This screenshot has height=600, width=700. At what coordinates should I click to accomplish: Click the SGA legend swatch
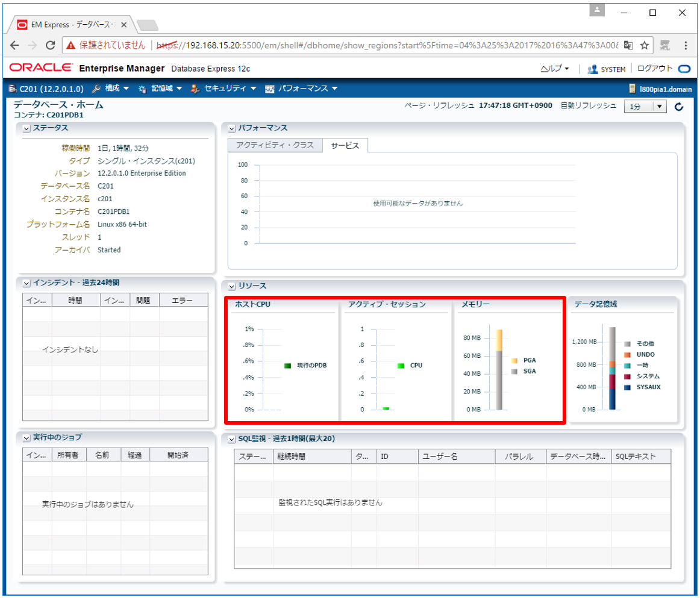point(514,372)
